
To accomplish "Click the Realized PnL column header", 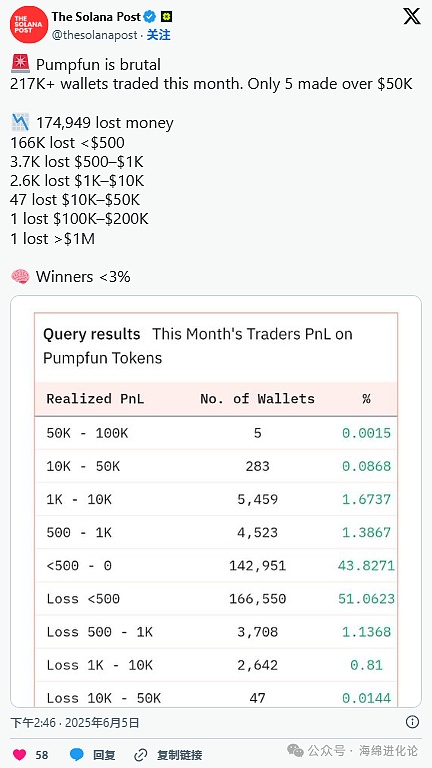I will (96, 399).
